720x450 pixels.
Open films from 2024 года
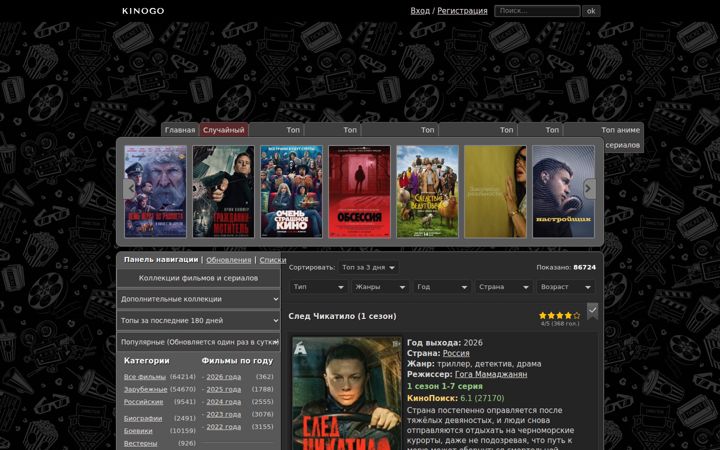pyautogui.click(x=224, y=401)
